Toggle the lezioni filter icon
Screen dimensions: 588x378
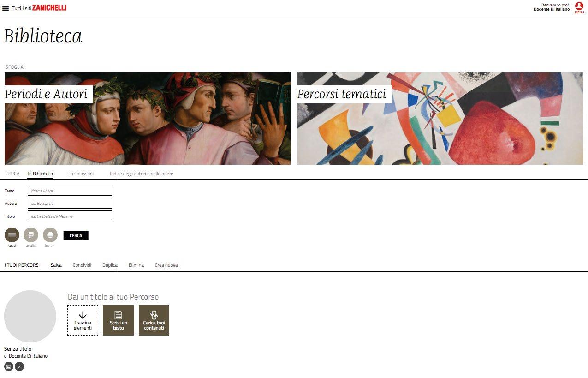click(x=50, y=235)
